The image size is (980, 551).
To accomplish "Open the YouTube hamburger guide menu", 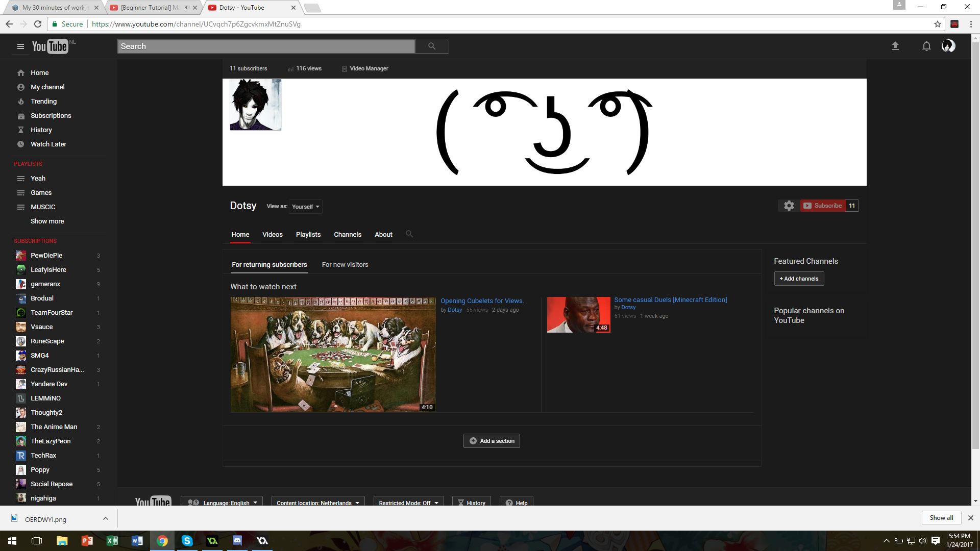I will point(20,46).
